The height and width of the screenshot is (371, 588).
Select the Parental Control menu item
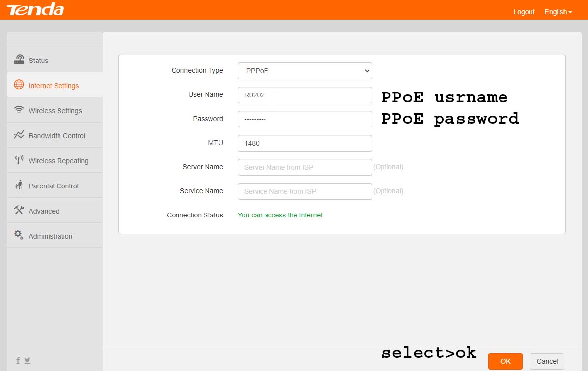click(x=54, y=186)
